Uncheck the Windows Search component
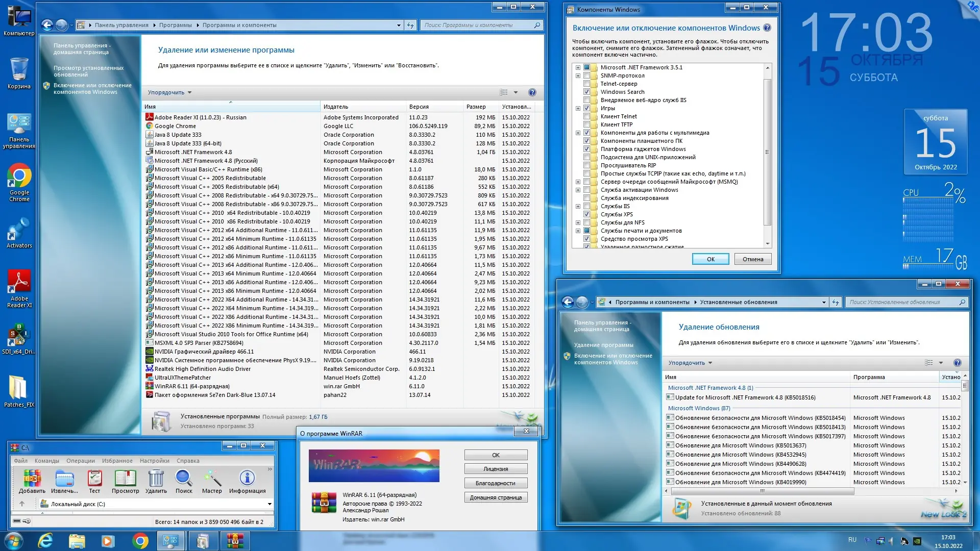Screen dimensions: 980x551 pyautogui.click(x=586, y=92)
